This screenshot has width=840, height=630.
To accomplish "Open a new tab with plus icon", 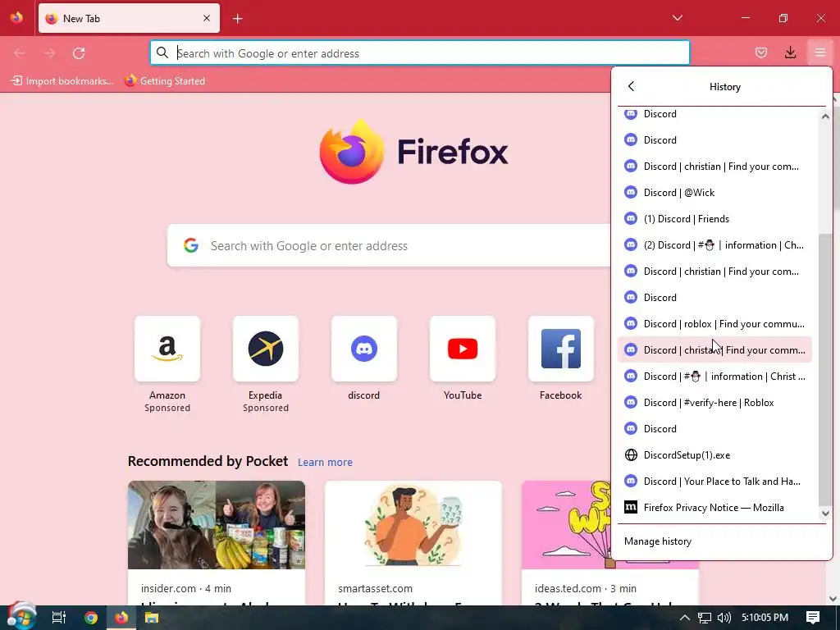I will point(238,19).
